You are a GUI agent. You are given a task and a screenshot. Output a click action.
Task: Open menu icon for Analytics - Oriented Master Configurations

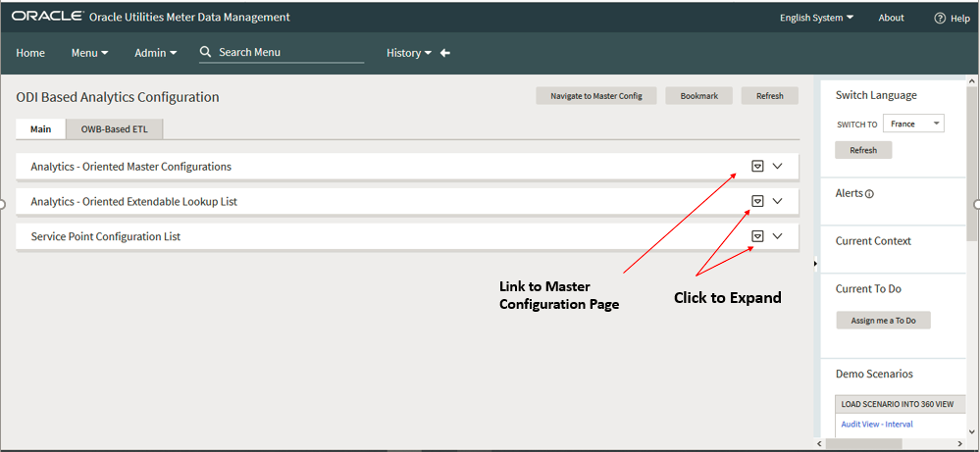(757, 166)
